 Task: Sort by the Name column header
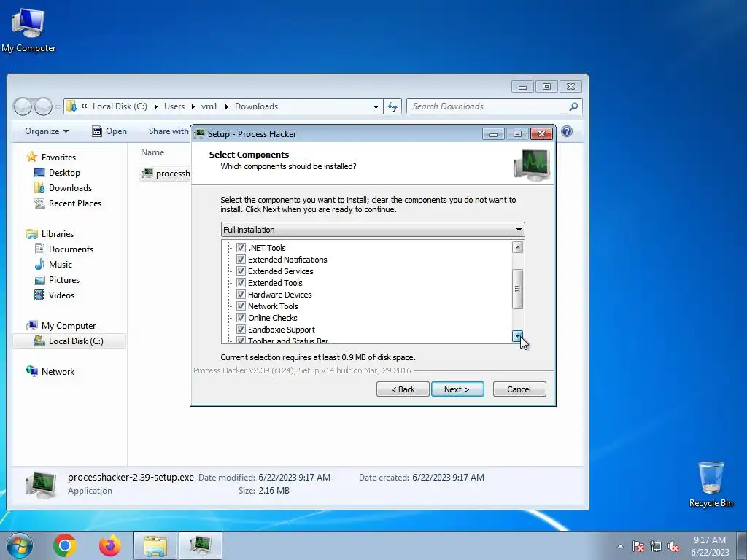click(152, 152)
